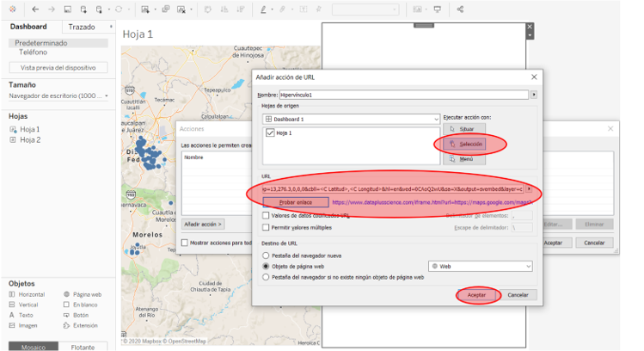Select Objeto de página web radio option
This screenshot has height=351, width=644.
(x=266, y=266)
